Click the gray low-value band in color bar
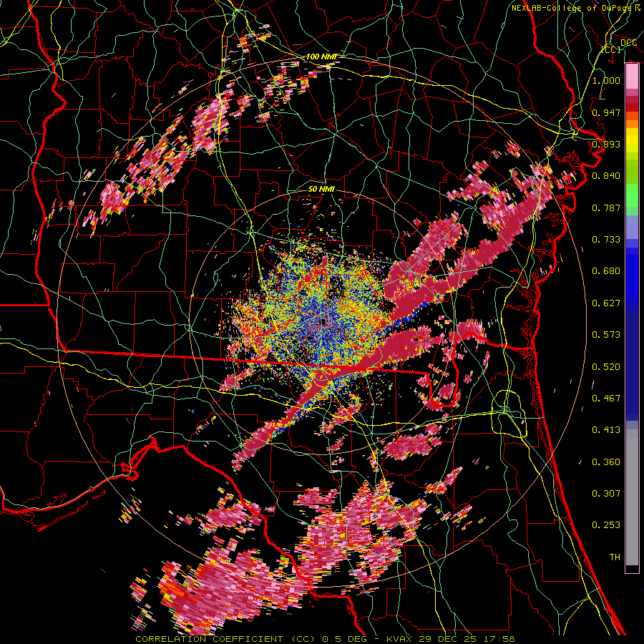Screen dimensions: 644x644 click(632, 497)
